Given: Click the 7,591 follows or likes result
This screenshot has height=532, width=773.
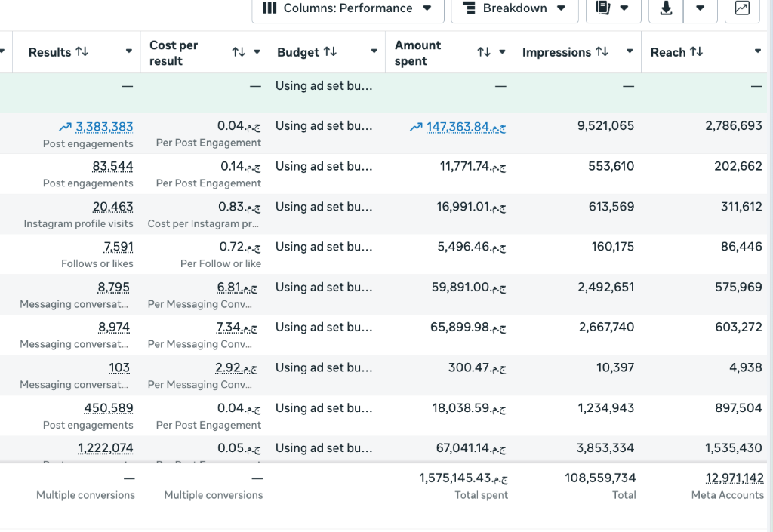Looking at the screenshot, I should point(119,247).
